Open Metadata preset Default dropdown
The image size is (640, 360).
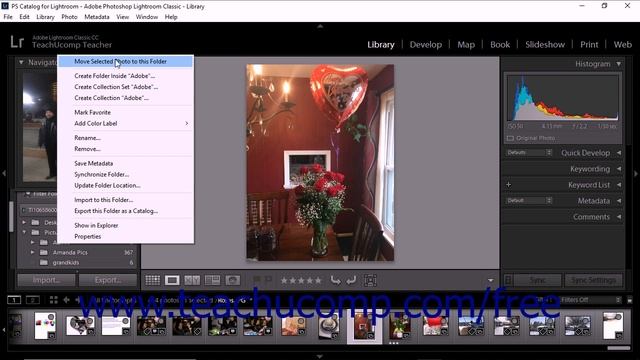click(x=529, y=200)
